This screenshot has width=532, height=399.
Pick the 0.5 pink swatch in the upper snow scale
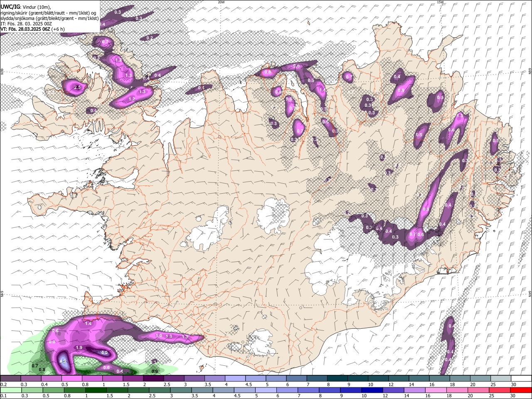tap(71, 378)
